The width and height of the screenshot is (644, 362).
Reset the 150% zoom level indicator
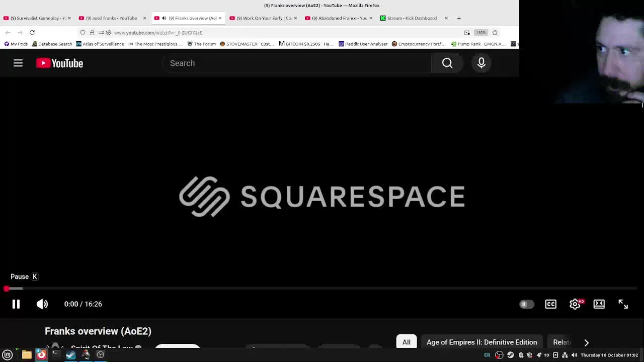[x=481, y=32]
